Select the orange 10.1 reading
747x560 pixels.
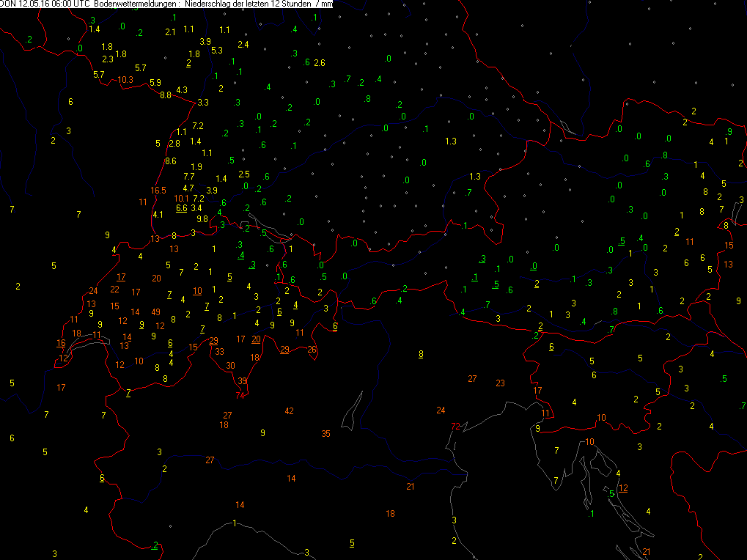click(182, 199)
